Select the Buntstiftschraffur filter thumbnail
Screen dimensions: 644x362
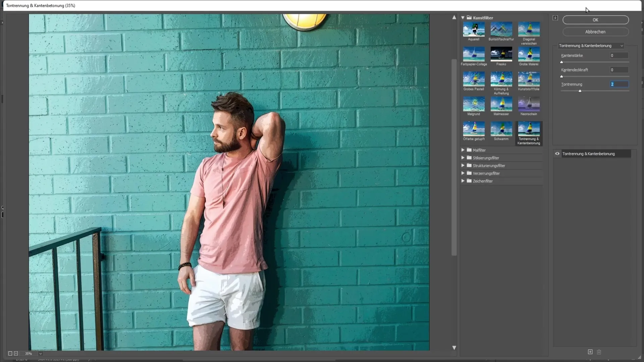pyautogui.click(x=501, y=29)
